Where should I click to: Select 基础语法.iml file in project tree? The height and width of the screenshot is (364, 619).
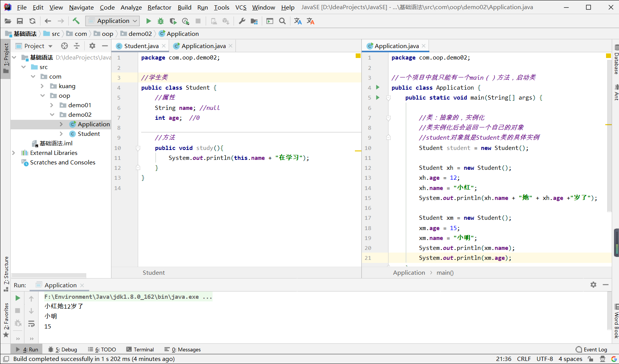tap(56, 143)
